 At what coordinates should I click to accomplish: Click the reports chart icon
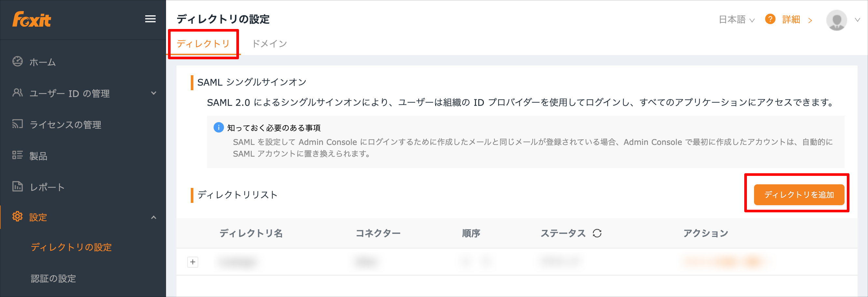pyautogui.click(x=18, y=186)
